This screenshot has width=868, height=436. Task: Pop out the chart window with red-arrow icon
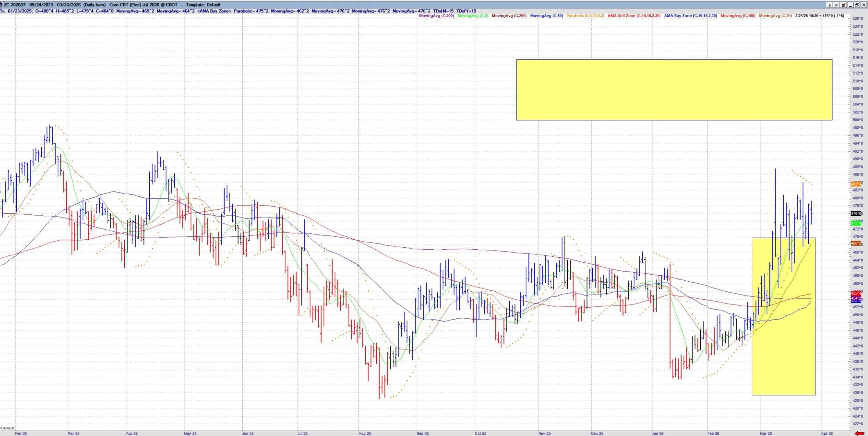click(844, 5)
